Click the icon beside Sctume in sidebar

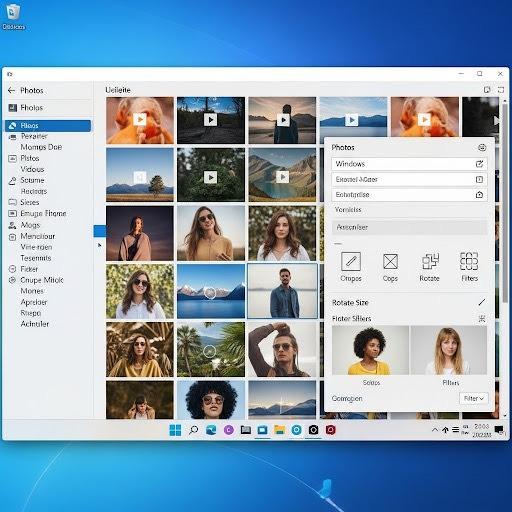pyautogui.click(x=12, y=180)
